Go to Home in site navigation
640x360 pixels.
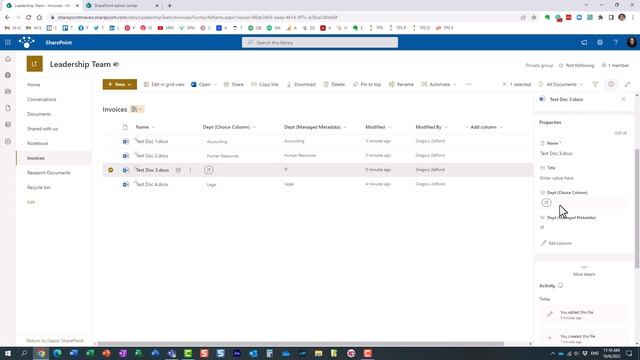tap(33, 84)
